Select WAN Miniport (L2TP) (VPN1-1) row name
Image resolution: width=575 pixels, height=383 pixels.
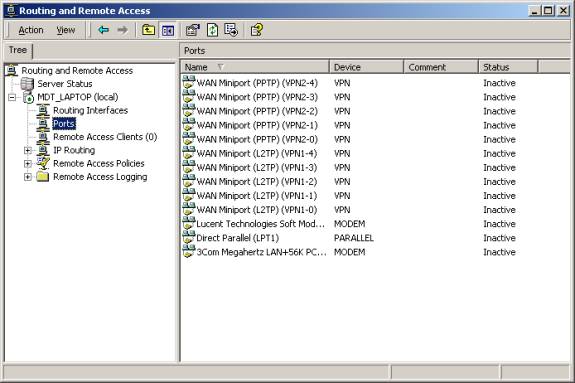257,196
